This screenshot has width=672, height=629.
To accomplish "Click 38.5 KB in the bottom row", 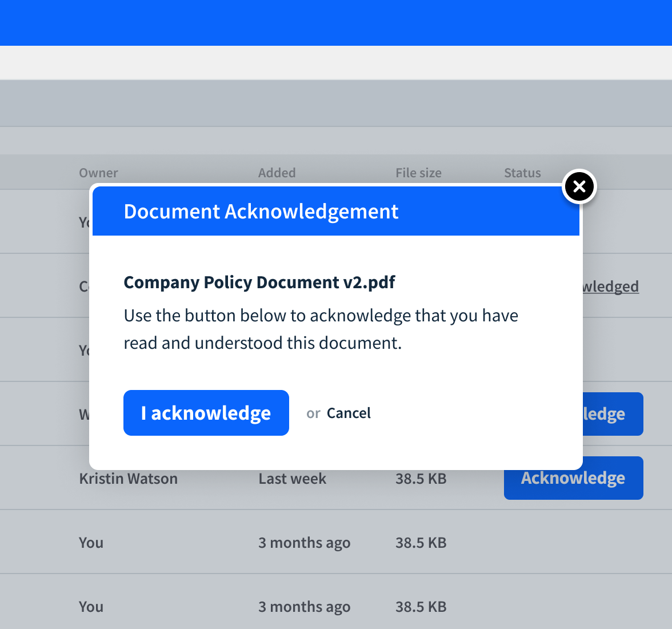I will (421, 607).
